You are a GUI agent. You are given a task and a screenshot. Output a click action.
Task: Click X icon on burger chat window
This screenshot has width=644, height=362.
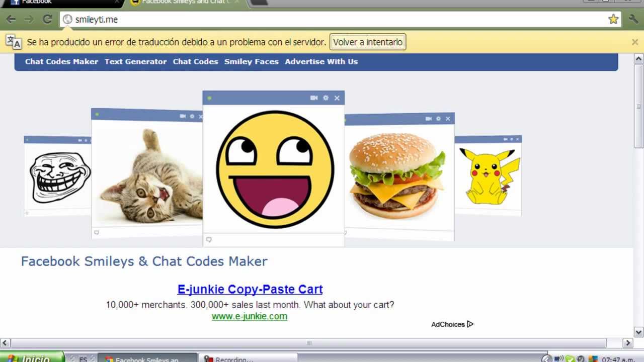448,119
